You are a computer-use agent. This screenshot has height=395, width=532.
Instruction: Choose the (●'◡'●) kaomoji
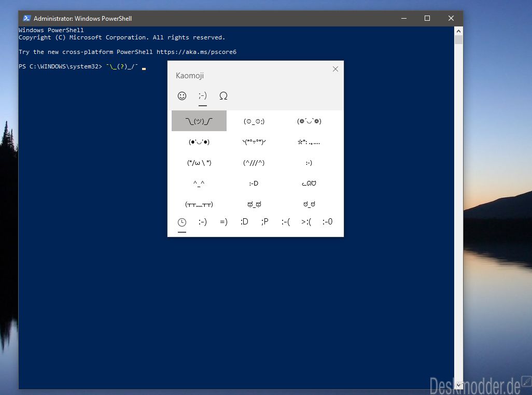(199, 142)
